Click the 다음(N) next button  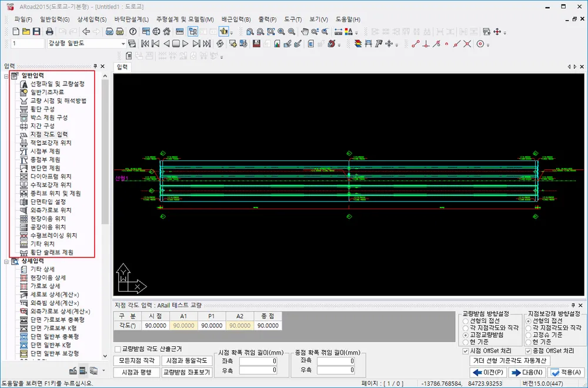click(527, 372)
